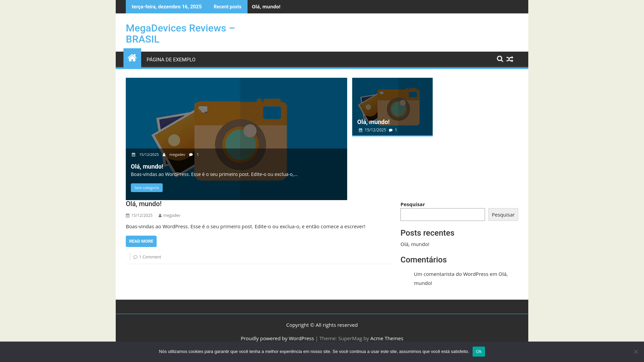Open the 1 Comment link
This screenshot has width=644, height=362.
coord(150,257)
